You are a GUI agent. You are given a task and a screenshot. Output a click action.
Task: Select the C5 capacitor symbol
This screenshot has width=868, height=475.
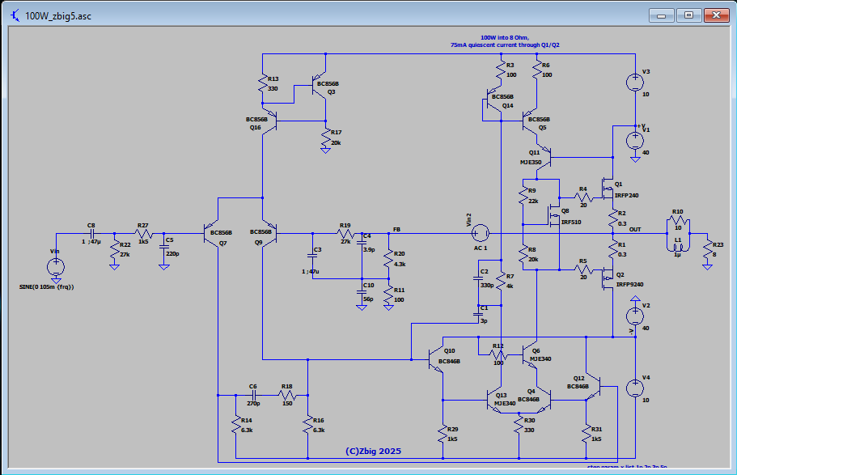coord(164,247)
